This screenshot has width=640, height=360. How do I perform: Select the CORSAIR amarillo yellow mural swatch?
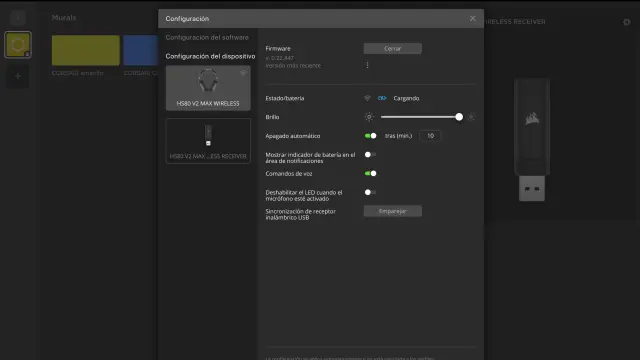pyautogui.click(x=86, y=50)
